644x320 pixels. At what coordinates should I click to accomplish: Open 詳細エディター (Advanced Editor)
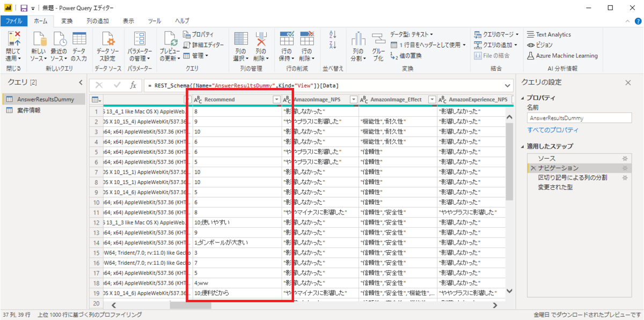(204, 45)
